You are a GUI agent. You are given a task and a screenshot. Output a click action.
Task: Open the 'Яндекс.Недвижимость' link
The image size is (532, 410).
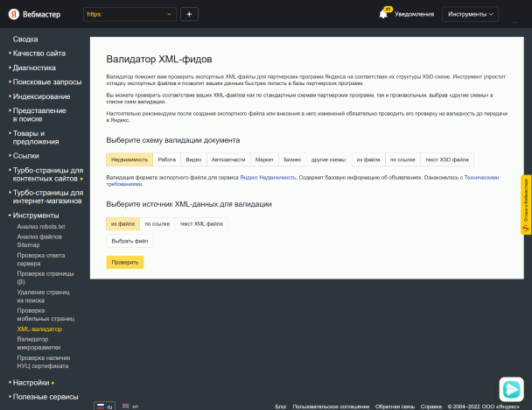(269, 177)
